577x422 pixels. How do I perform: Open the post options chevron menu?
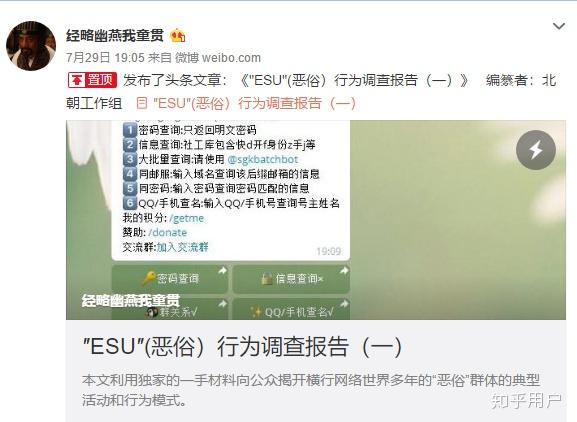pos(559,26)
